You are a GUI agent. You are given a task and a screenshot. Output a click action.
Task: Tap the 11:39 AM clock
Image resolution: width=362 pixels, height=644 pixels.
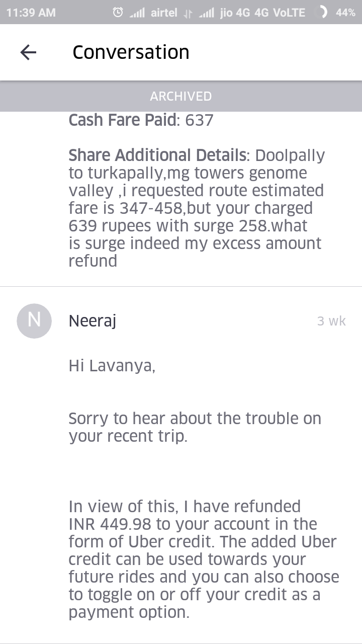click(31, 13)
